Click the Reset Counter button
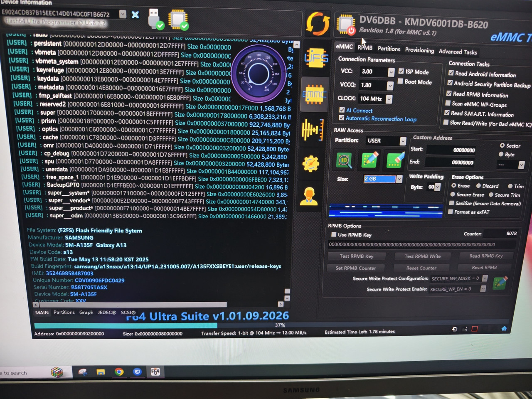Image resolution: width=532 pixels, height=399 pixels. 421,268
